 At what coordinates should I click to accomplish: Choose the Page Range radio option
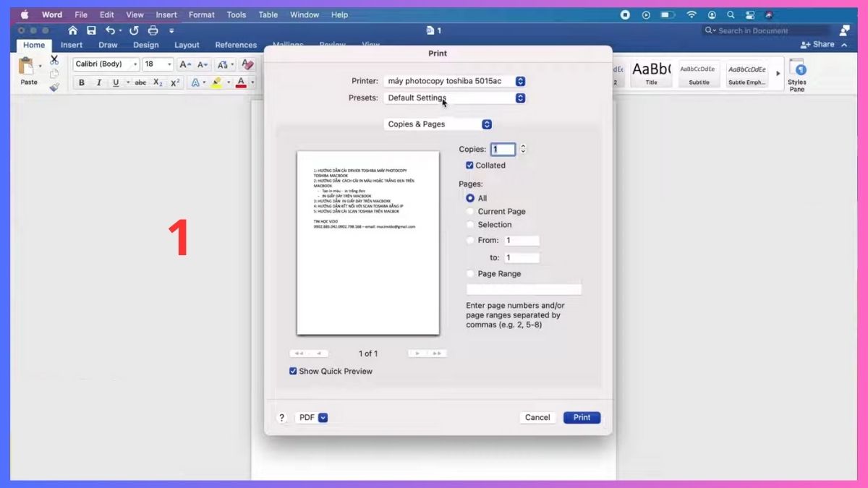tap(470, 274)
